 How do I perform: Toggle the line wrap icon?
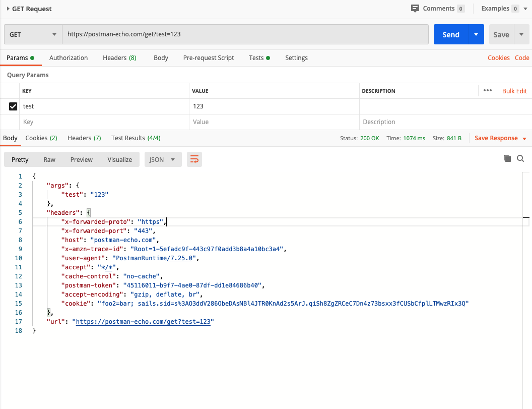click(x=194, y=159)
